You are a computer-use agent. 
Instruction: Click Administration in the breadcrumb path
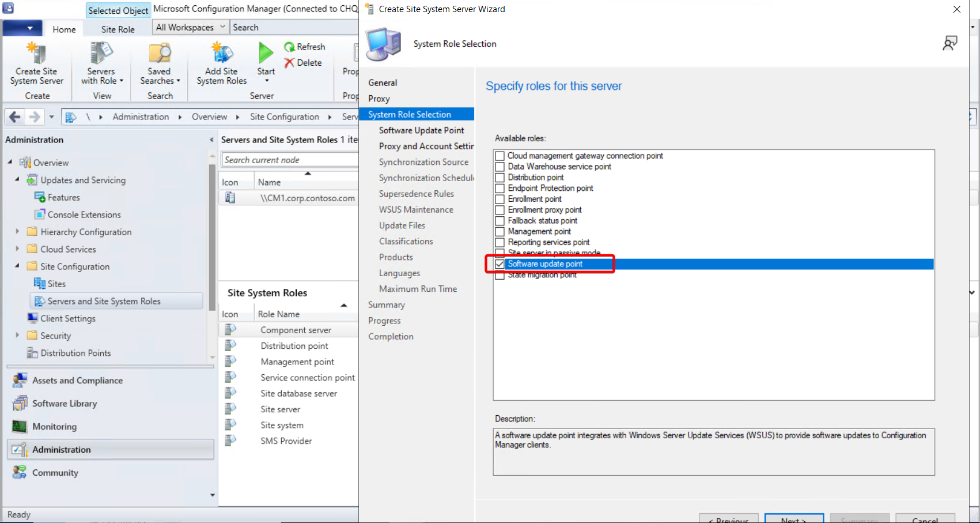pyautogui.click(x=141, y=116)
